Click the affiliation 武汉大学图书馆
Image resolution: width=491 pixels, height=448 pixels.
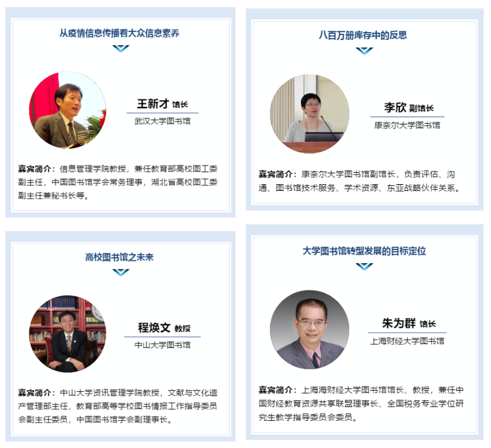pyautogui.click(x=162, y=121)
